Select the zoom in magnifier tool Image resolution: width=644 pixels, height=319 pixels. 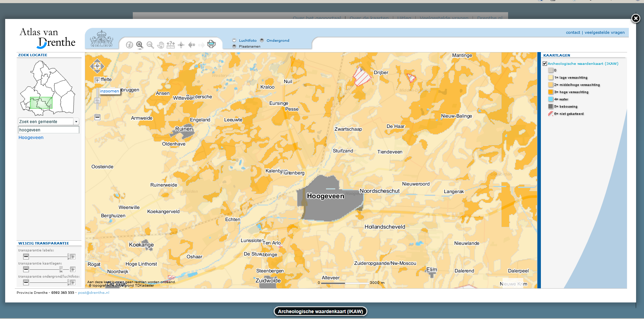coord(139,45)
